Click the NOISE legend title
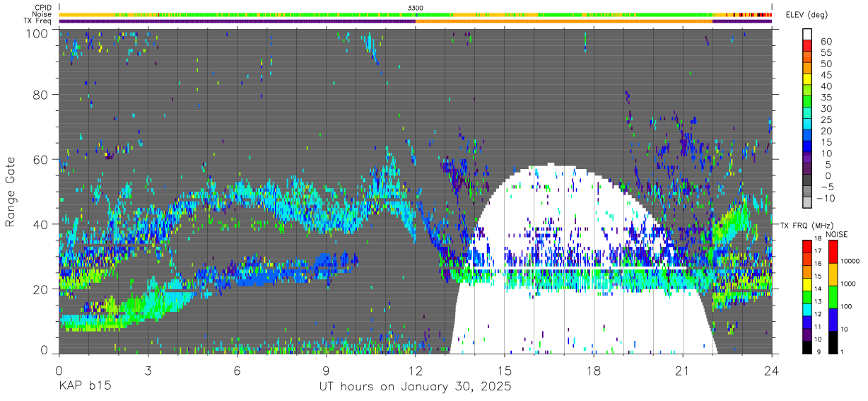 (837, 234)
